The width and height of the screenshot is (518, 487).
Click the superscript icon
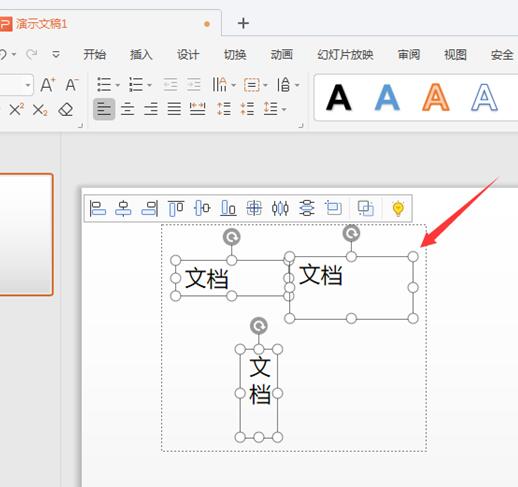pyautogui.click(x=16, y=109)
